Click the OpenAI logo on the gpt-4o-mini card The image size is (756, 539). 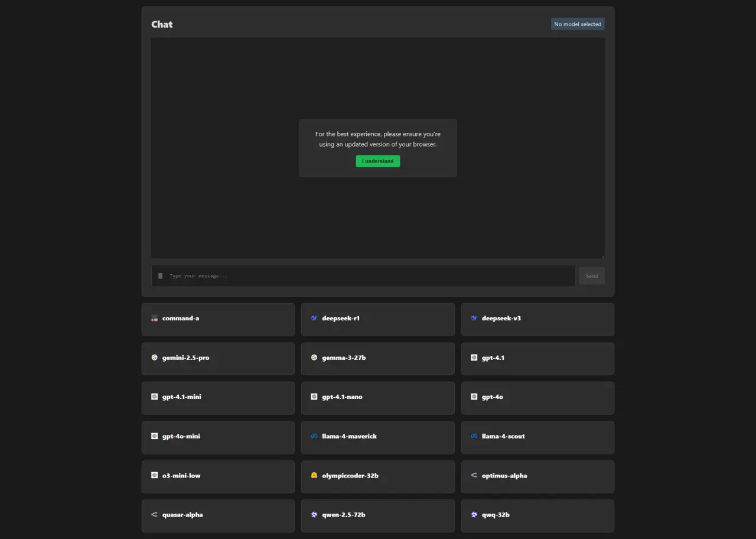tap(154, 436)
